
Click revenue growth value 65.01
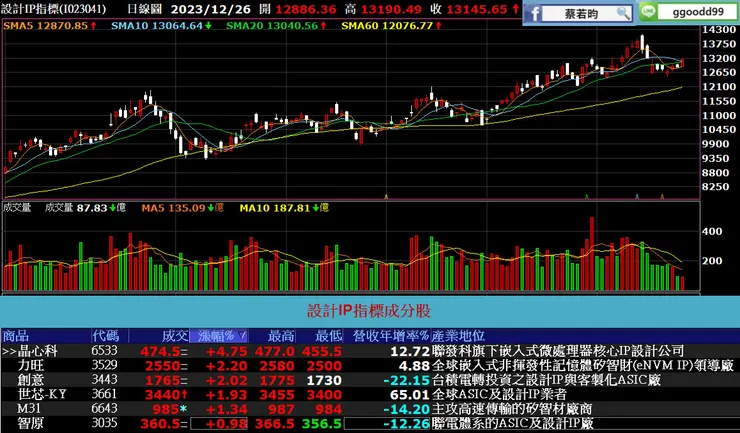coord(410,395)
